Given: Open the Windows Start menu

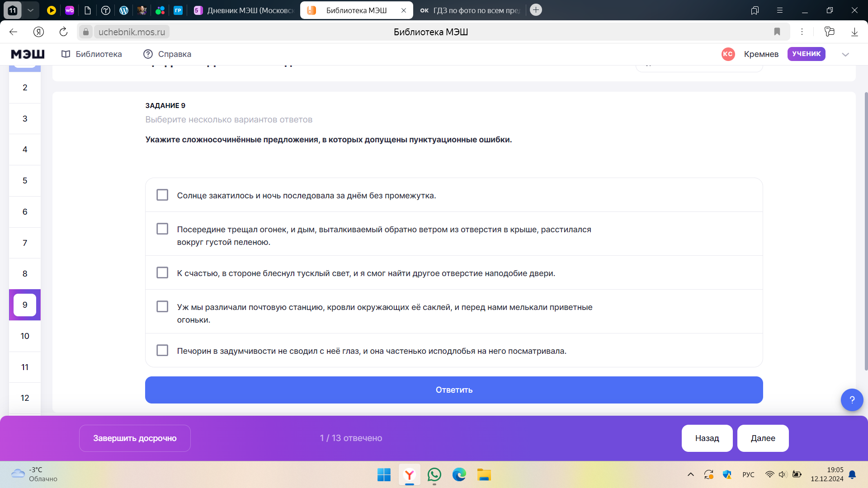Looking at the screenshot, I should click(384, 475).
